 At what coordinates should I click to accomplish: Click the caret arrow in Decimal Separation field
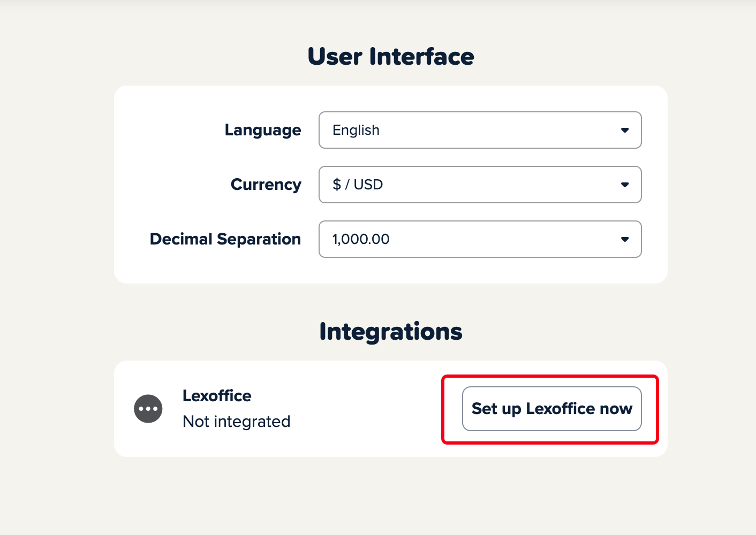point(625,239)
